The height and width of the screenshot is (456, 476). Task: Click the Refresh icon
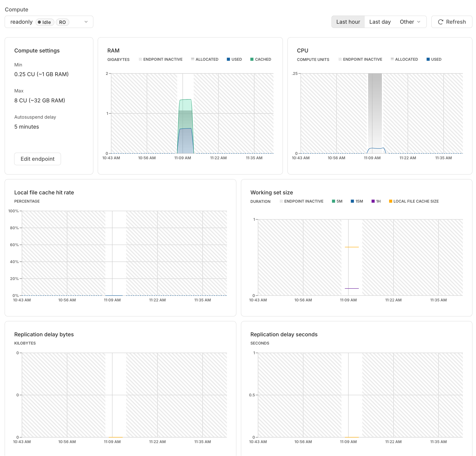pyautogui.click(x=440, y=22)
